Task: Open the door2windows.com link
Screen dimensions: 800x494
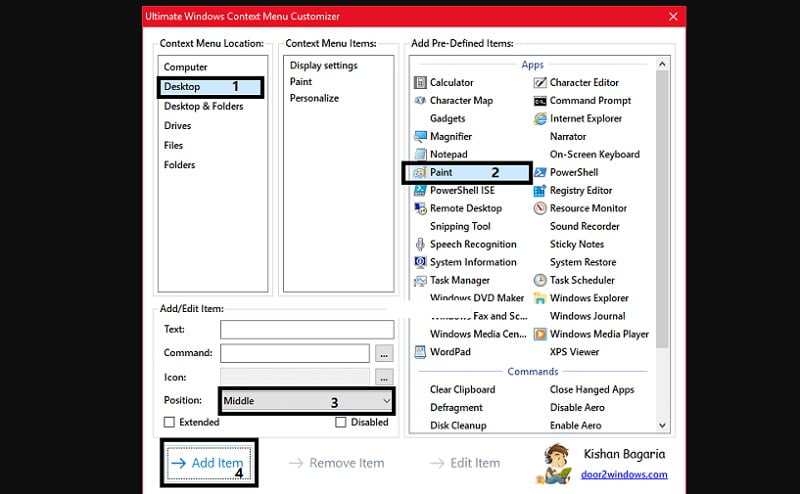Action: pyautogui.click(x=624, y=475)
